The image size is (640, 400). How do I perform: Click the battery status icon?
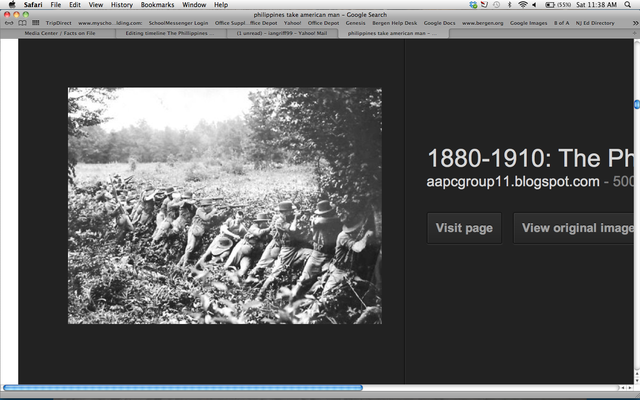point(550,5)
